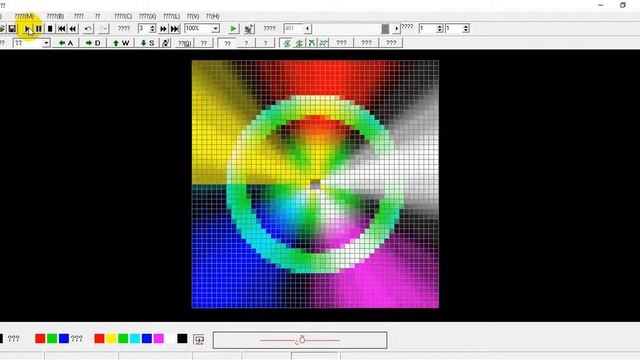This screenshot has width=640, height=360.
Task: Click the last ??? button after the green icons
Action: click(391, 43)
